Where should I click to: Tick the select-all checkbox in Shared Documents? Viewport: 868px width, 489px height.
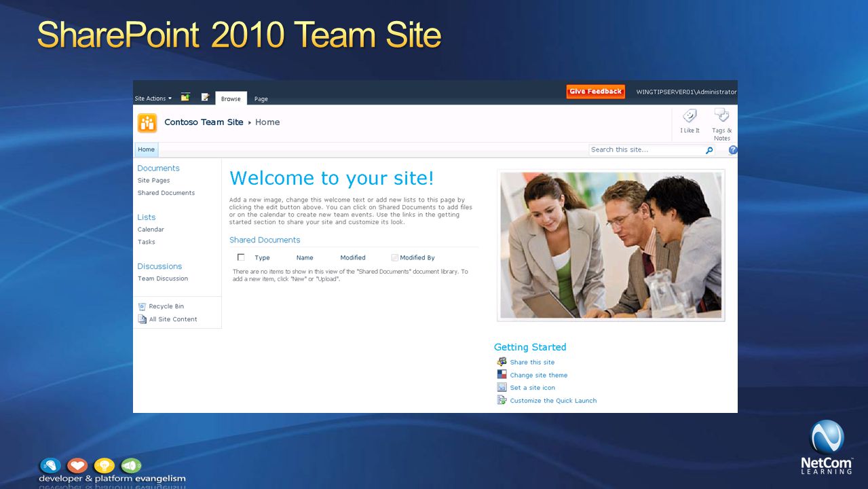tap(241, 257)
